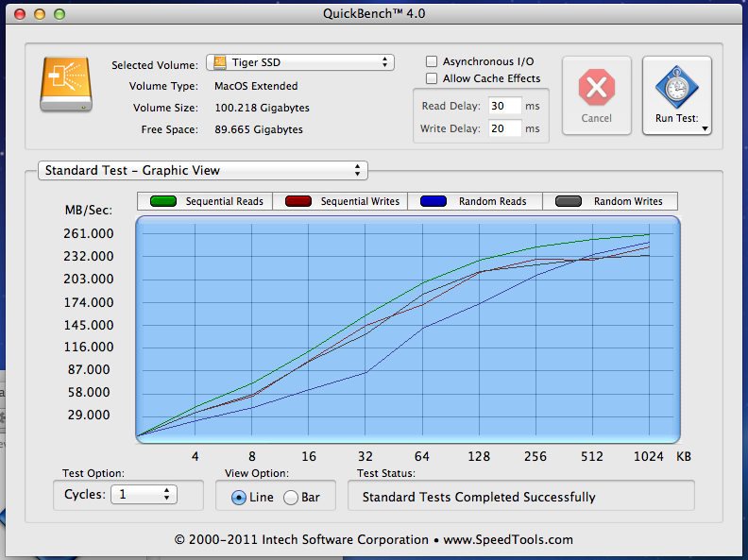Click the Write Delay input field
This screenshot has width=748, height=560.
coord(504,128)
